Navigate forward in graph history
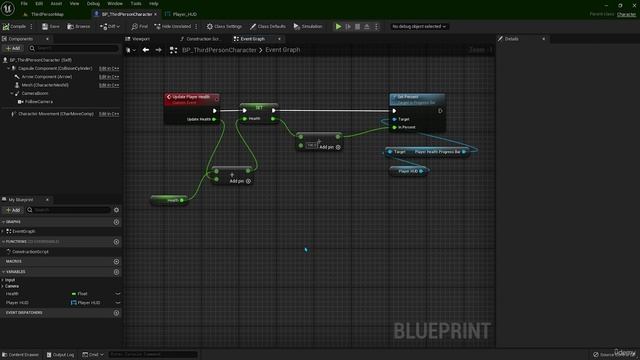 [x=158, y=50]
